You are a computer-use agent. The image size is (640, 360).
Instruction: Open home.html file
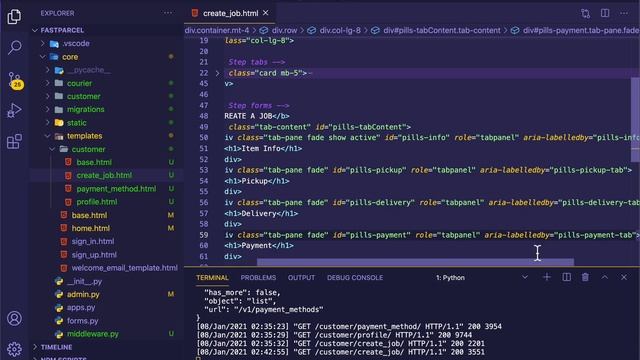point(91,228)
